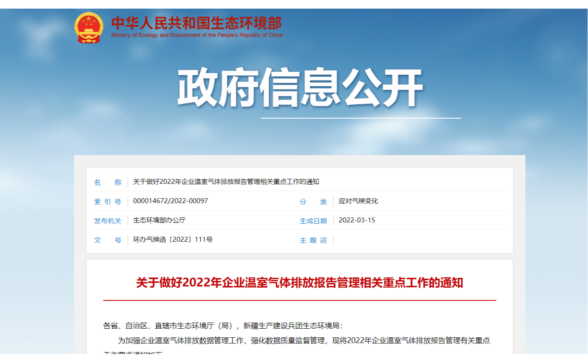Screen dimensions: 588x364
Task: Click document number 环办气候函〔2022〕111号
Action: (x=173, y=240)
